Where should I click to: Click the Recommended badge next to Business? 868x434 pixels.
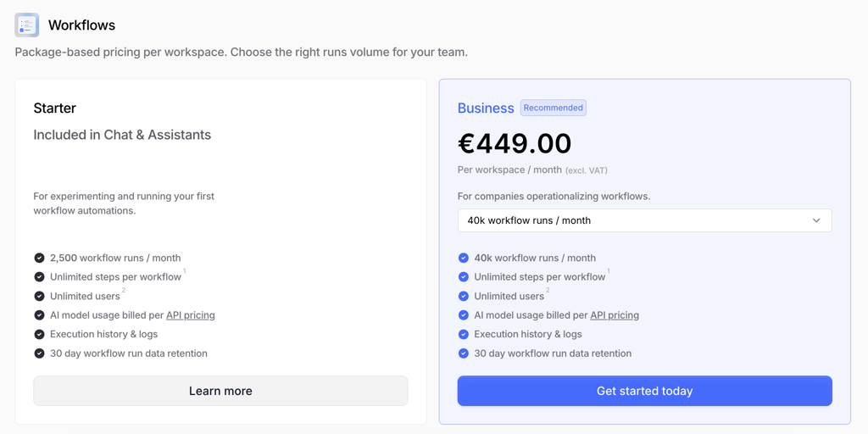click(x=553, y=108)
